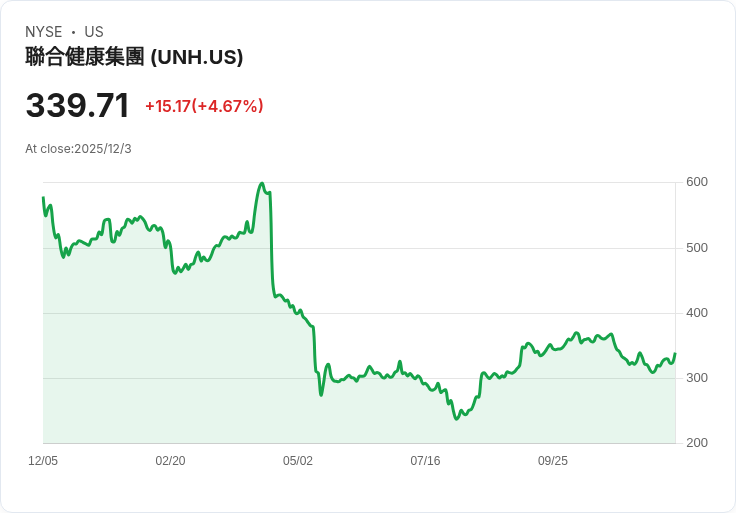Click the 500 y-axis label

pos(697,248)
